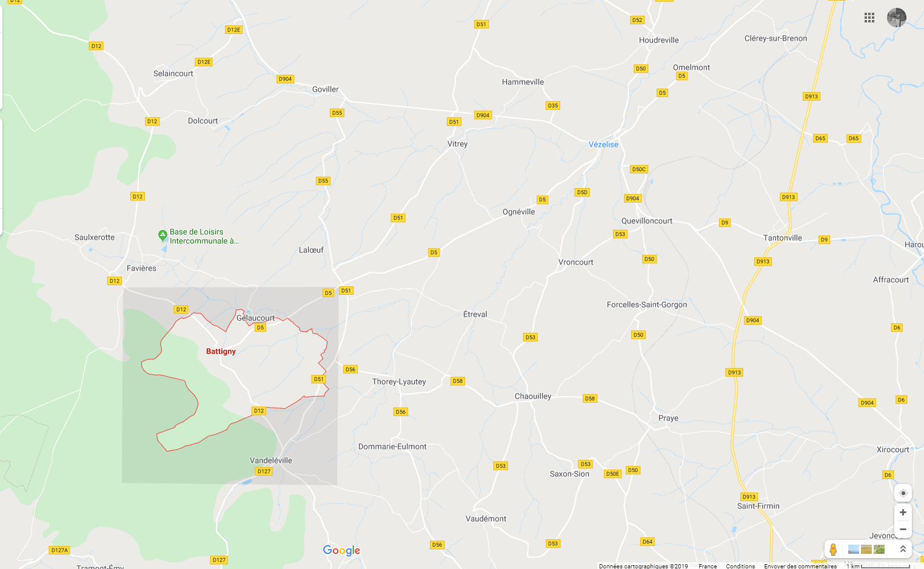The height and width of the screenshot is (569, 924).
Task: Open the first blue sky photo thumbnail
Action: [x=854, y=549]
